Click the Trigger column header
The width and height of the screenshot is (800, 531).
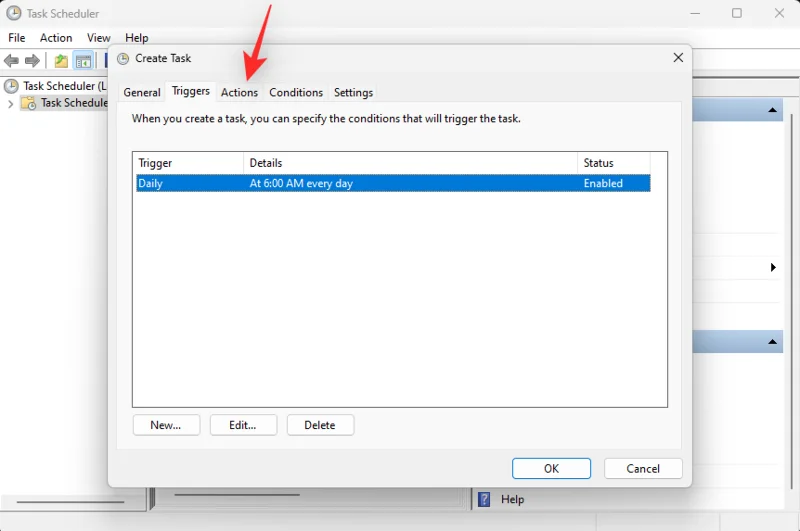pyautogui.click(x=188, y=163)
